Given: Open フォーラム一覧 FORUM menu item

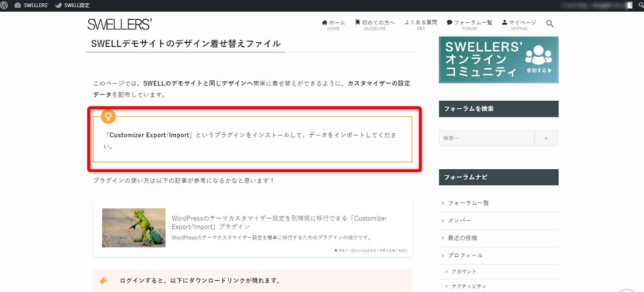Looking at the screenshot, I should coord(470,25).
